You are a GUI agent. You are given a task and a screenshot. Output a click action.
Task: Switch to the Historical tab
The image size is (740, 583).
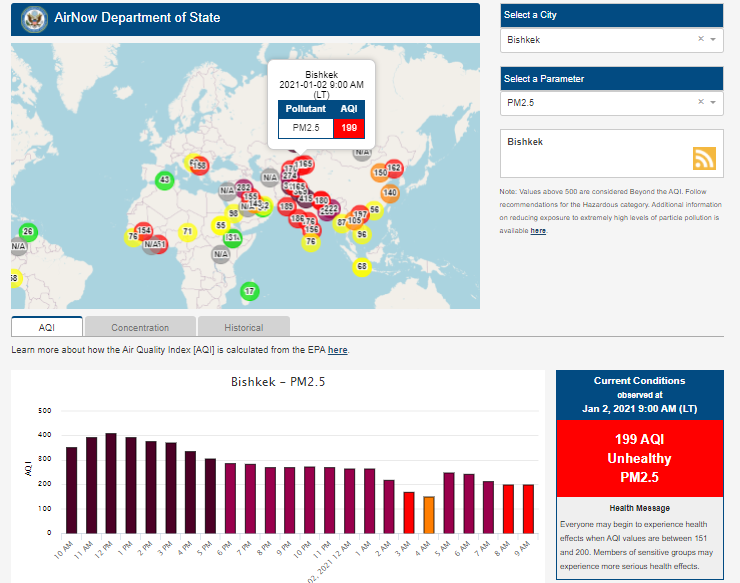243,327
